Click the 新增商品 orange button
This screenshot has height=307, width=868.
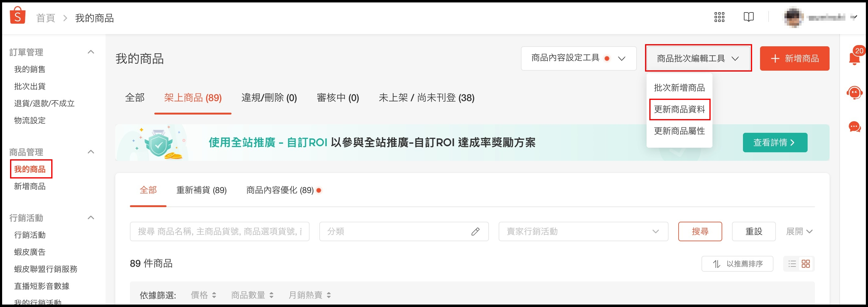coord(794,58)
